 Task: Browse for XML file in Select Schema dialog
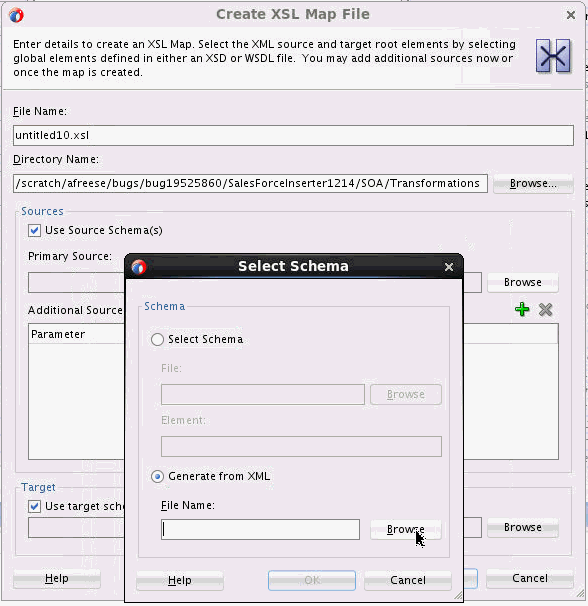406,529
